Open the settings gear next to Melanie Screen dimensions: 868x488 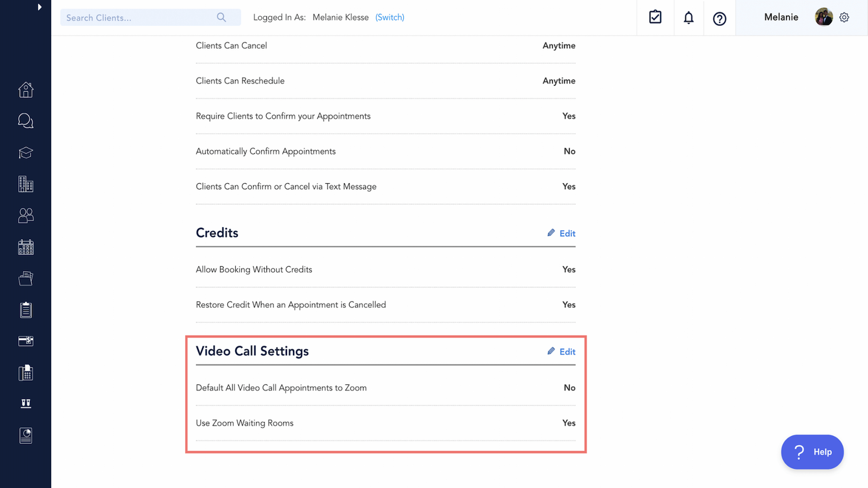pyautogui.click(x=844, y=17)
